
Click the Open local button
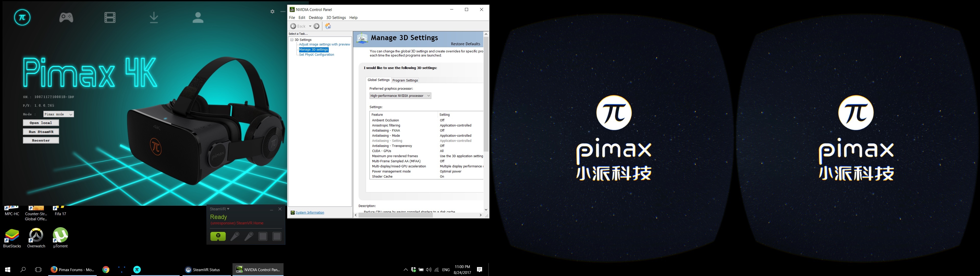(41, 123)
